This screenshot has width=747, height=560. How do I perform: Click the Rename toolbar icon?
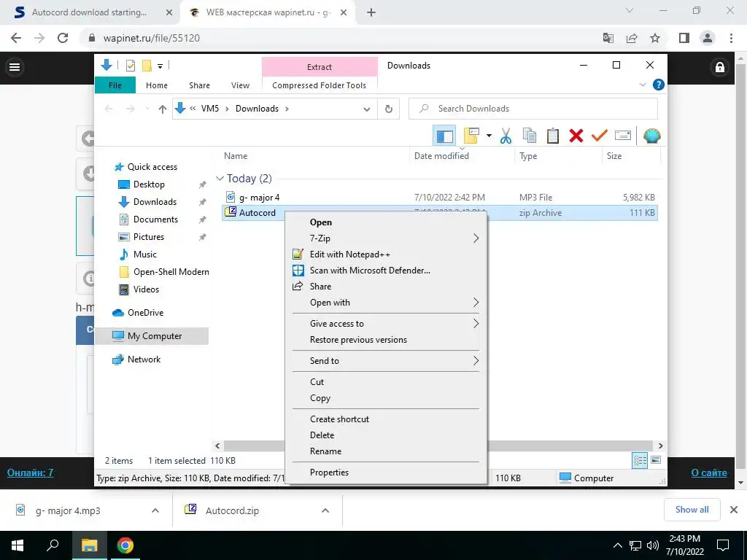[623, 136]
